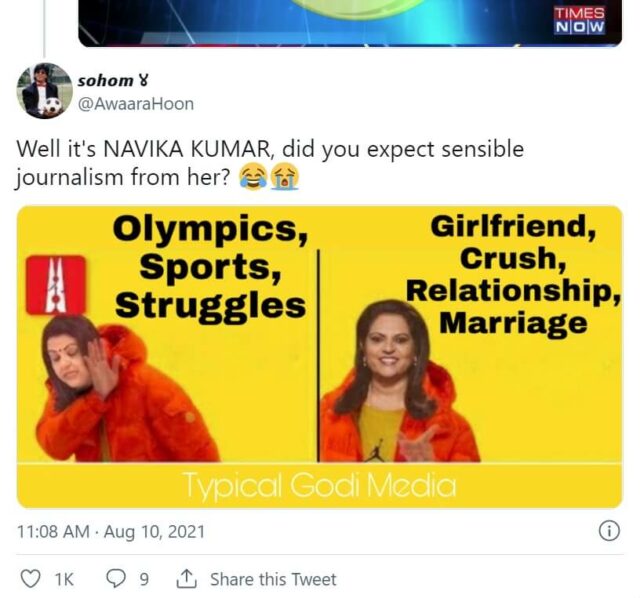
Task: Click the Times Now logo on the video
Action: (579, 20)
